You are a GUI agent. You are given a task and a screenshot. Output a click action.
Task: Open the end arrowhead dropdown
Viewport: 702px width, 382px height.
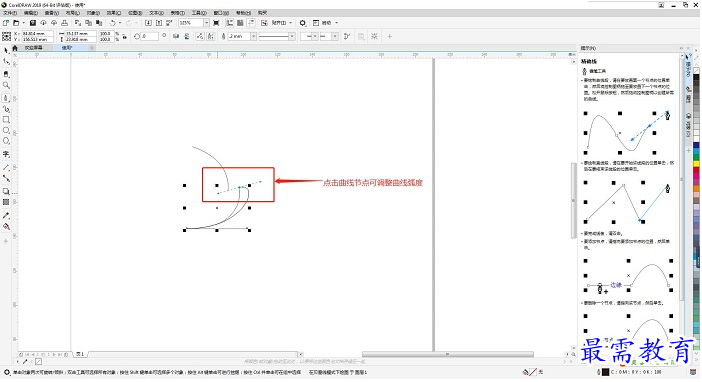pos(335,36)
